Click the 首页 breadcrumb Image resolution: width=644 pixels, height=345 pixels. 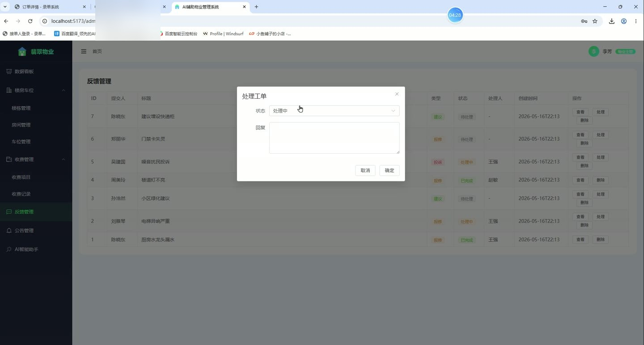click(97, 51)
